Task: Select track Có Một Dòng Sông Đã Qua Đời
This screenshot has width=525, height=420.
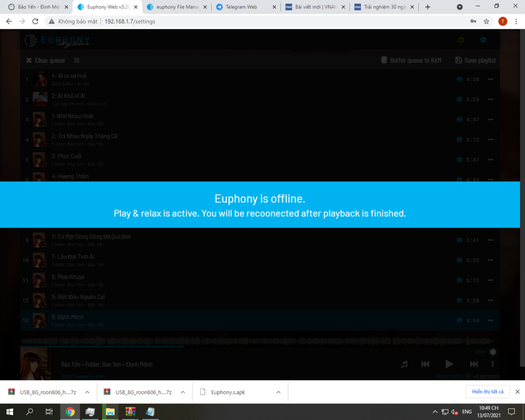Action: coord(260,240)
